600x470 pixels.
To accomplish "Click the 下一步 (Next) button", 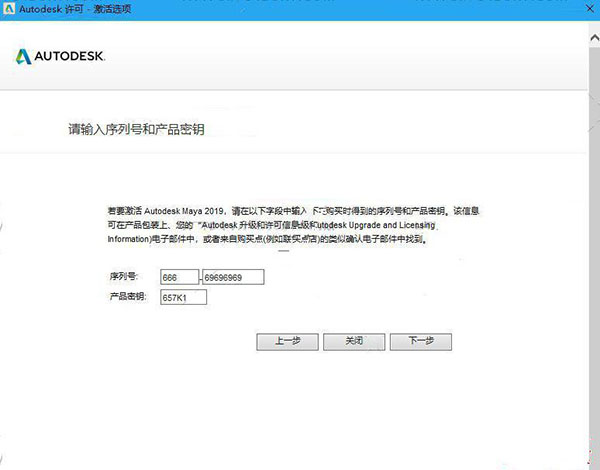I will 421,341.
